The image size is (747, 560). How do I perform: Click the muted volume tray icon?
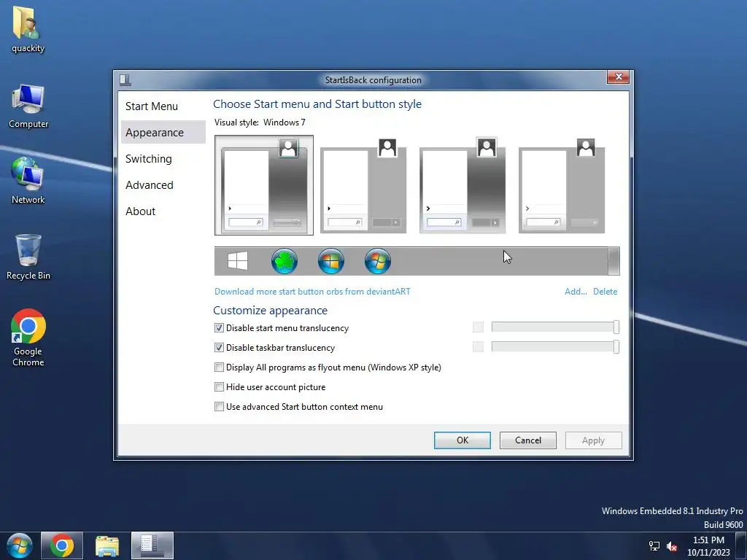coord(672,546)
